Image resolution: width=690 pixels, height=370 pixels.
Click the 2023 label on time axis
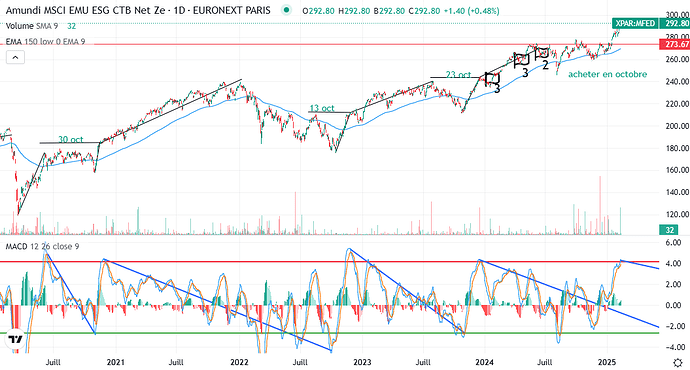pos(362,363)
